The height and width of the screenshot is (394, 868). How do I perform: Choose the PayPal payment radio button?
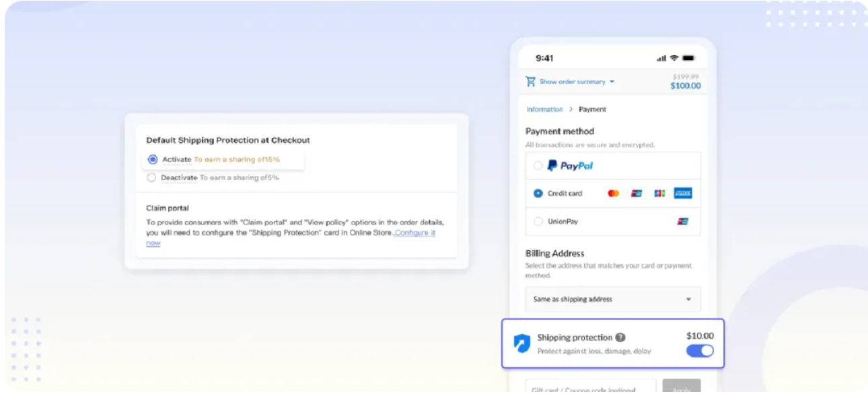pyautogui.click(x=538, y=165)
